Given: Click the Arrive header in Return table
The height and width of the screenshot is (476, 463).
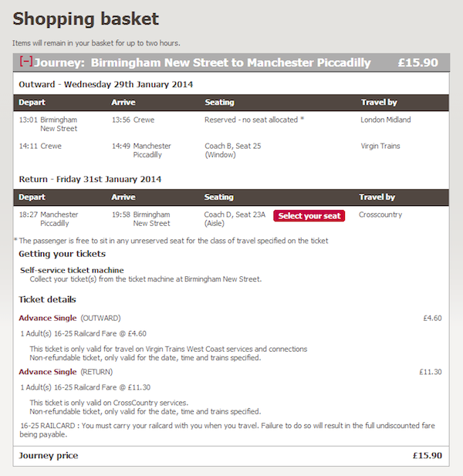Looking at the screenshot, I should click(x=123, y=197).
